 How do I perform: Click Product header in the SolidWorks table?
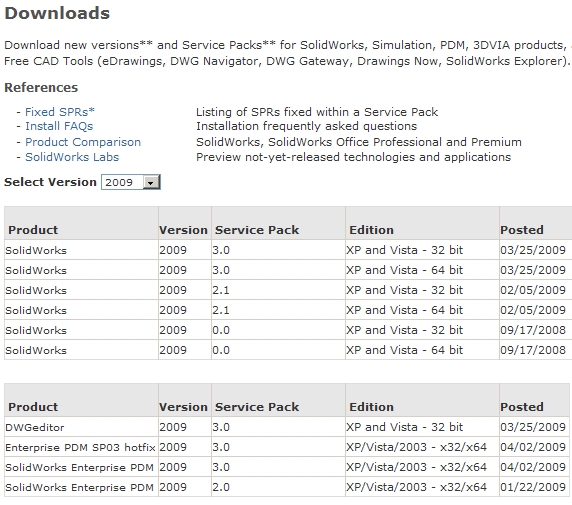click(33, 230)
